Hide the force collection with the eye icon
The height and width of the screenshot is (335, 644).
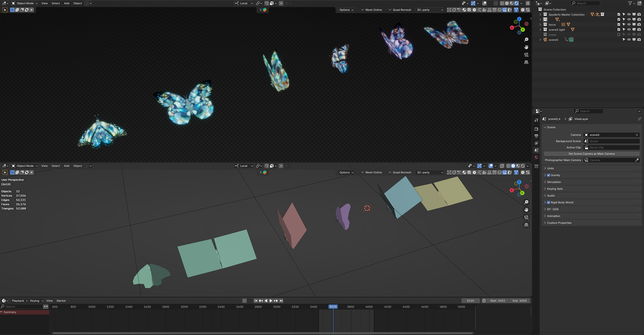629,25
